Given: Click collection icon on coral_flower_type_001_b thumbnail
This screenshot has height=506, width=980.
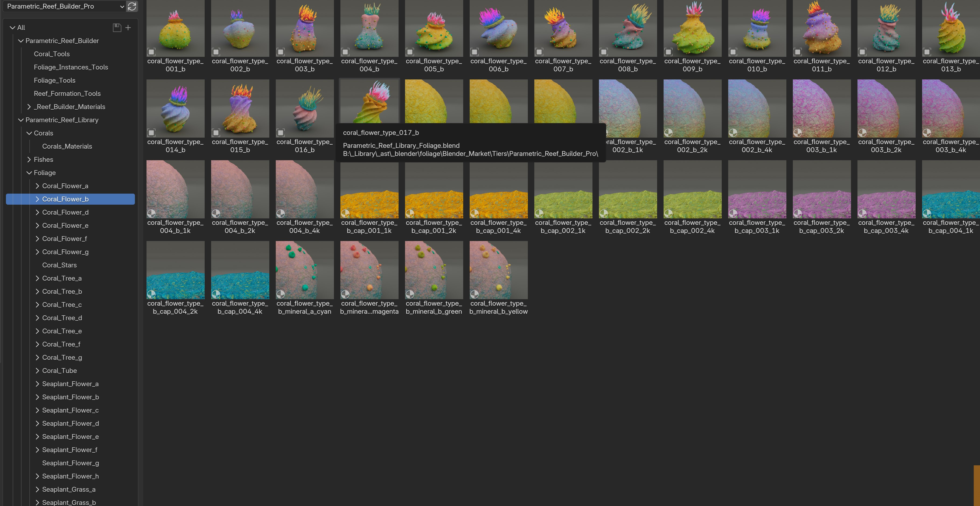Looking at the screenshot, I should point(151,52).
